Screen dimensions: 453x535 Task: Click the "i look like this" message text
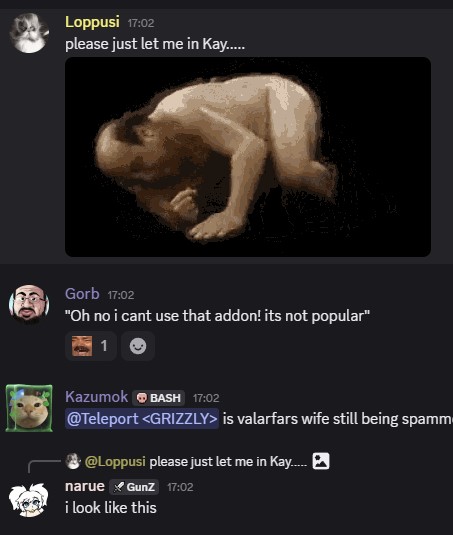[111, 508]
